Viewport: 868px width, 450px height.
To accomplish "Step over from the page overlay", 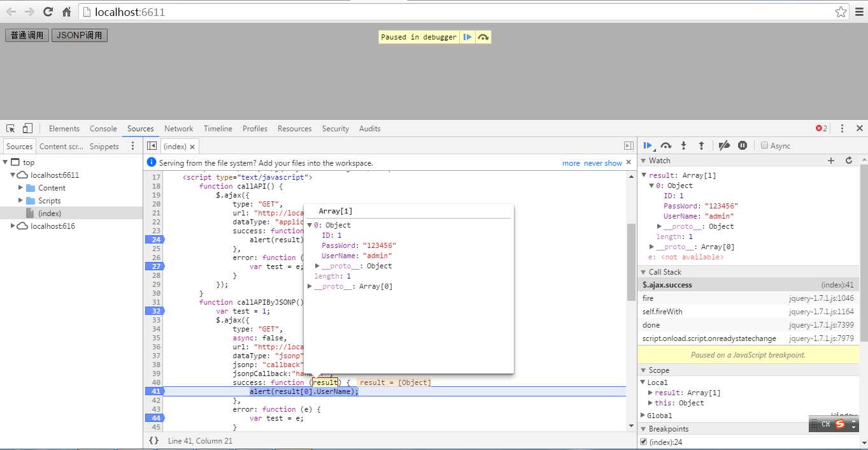I will pos(483,37).
